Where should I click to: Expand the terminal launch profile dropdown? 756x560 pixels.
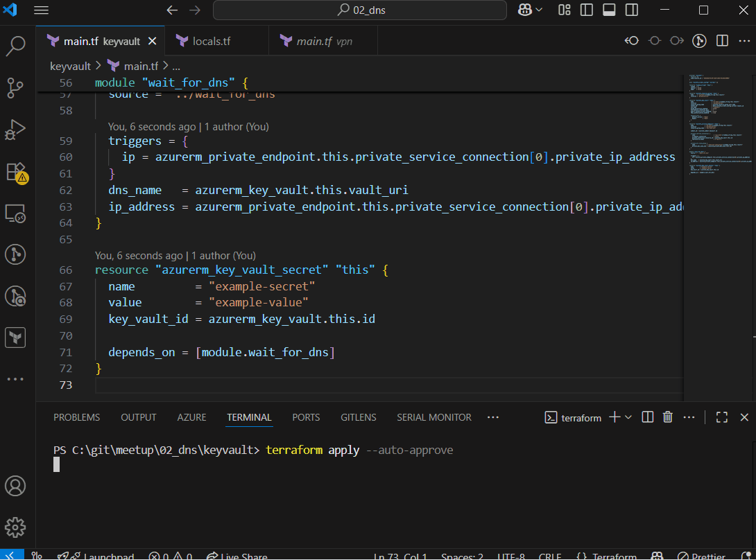[x=628, y=417]
